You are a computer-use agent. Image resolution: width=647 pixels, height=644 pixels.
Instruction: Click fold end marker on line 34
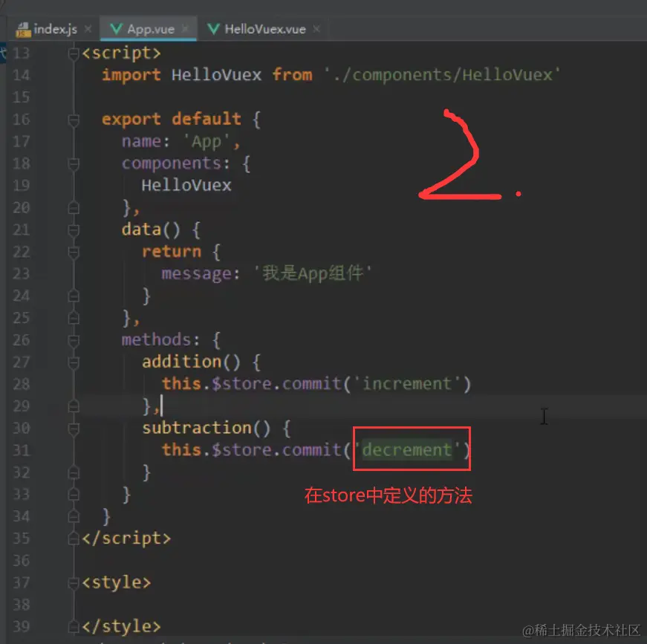click(x=74, y=516)
